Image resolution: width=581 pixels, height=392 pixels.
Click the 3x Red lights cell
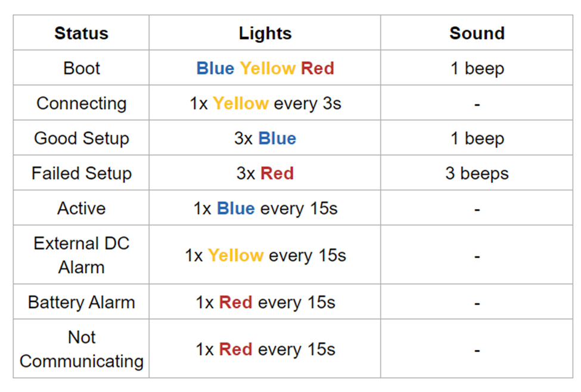coord(265,173)
